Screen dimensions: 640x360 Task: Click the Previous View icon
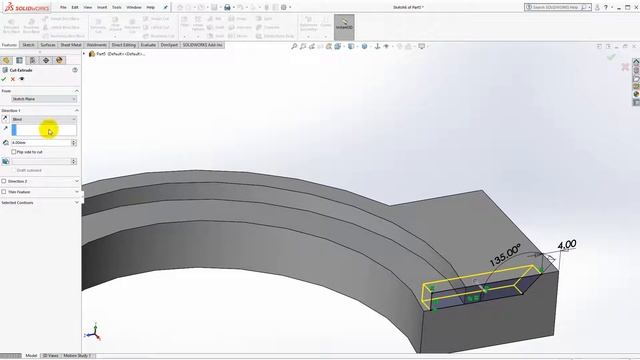pyautogui.click(x=312, y=47)
